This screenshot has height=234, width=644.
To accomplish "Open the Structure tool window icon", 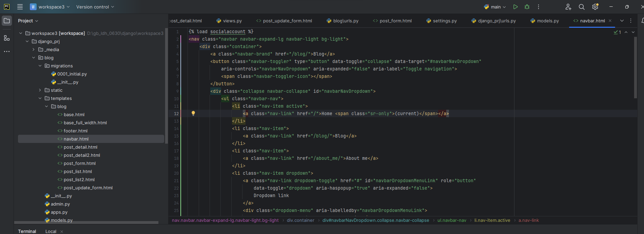I will click(7, 38).
